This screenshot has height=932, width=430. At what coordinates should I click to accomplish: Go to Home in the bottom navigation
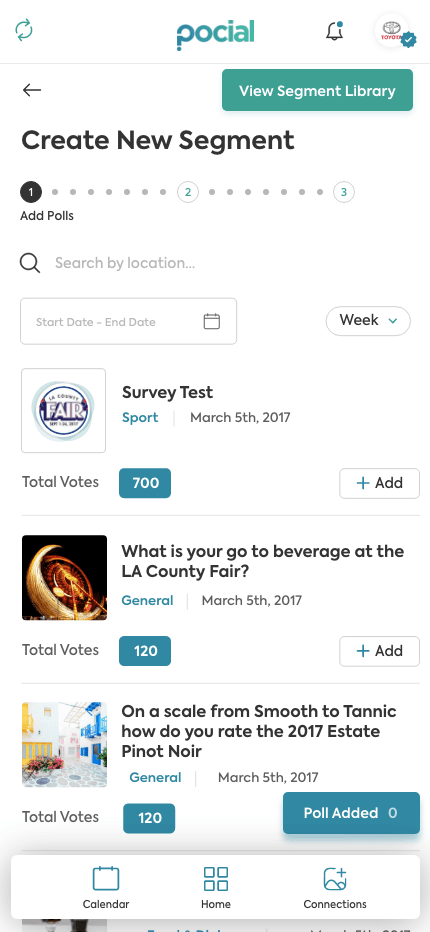(215, 889)
